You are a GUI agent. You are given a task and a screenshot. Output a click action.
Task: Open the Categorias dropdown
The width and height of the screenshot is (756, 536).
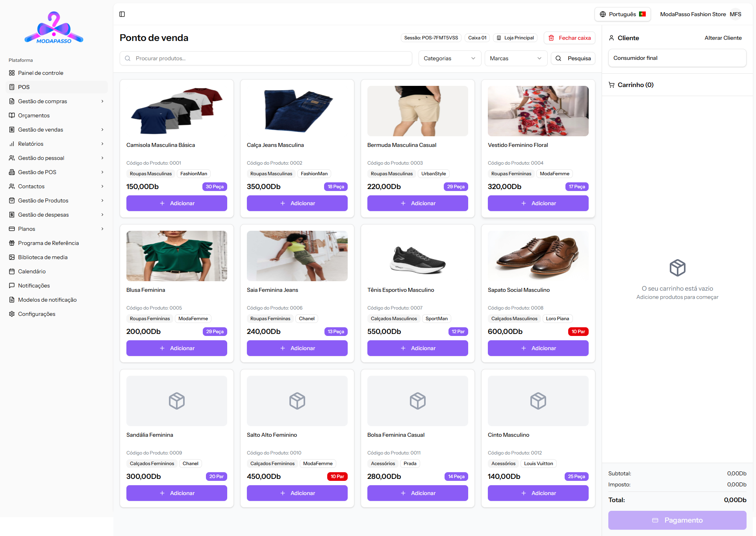[x=449, y=58]
